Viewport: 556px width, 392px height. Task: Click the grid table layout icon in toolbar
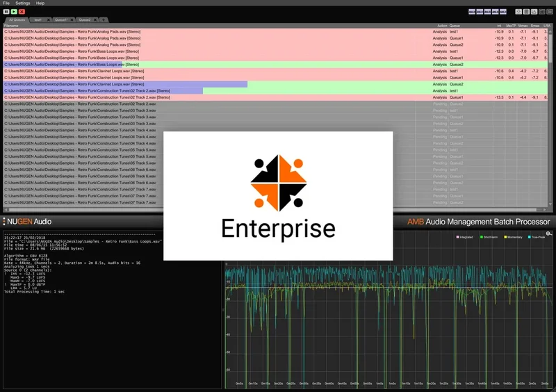526,12
